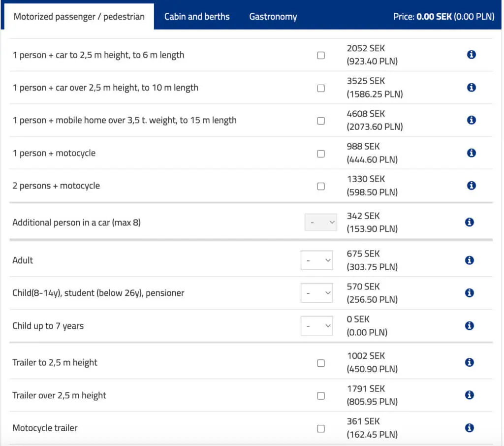Viewport: 504px width, 446px height.
Task: Click info icon for mobile home row
Action: (471, 120)
